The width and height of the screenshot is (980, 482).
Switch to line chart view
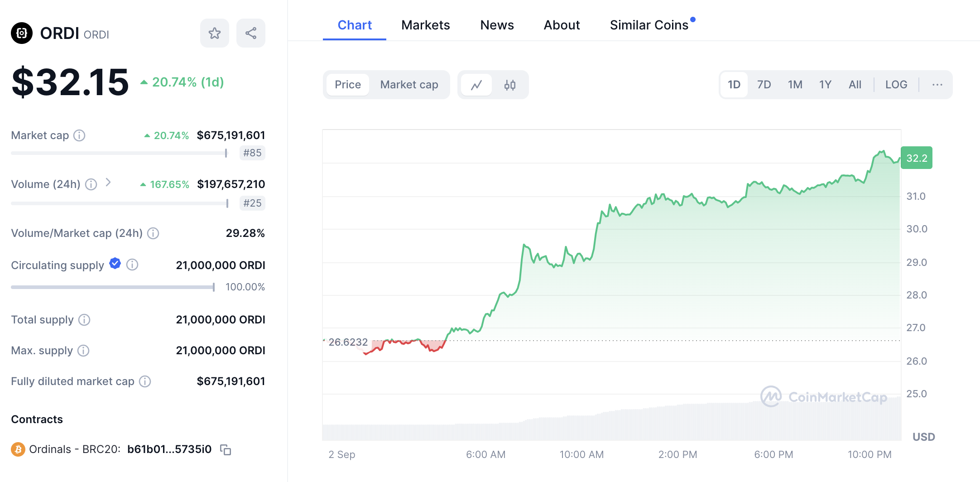[x=476, y=85]
